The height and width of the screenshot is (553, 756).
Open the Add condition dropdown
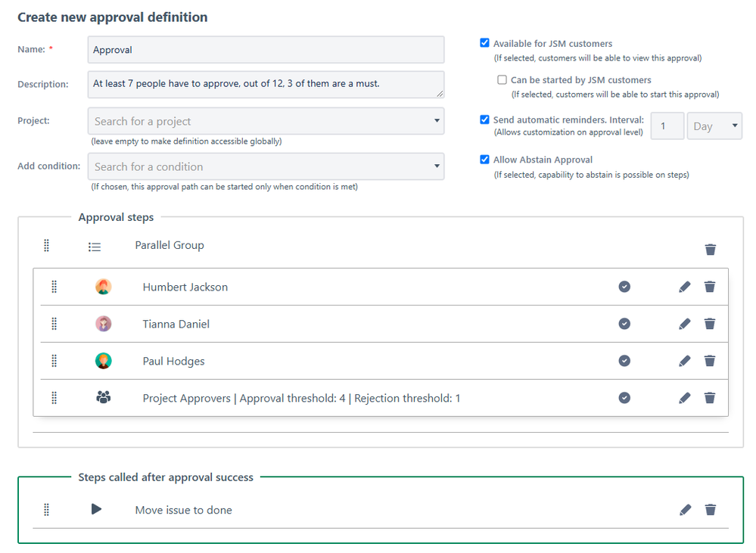[x=266, y=166]
